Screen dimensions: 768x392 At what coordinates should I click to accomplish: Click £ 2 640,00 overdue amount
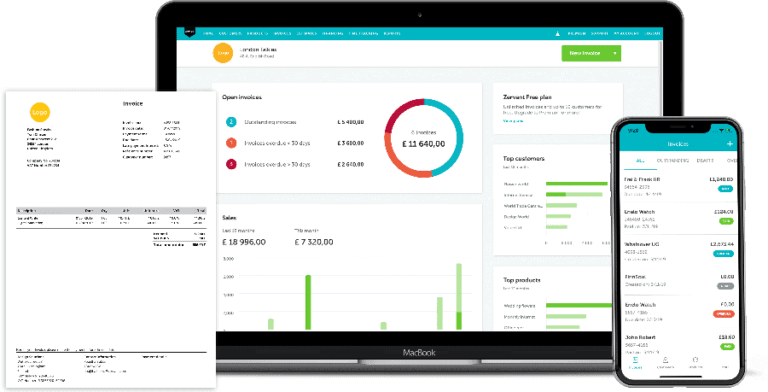[351, 164]
